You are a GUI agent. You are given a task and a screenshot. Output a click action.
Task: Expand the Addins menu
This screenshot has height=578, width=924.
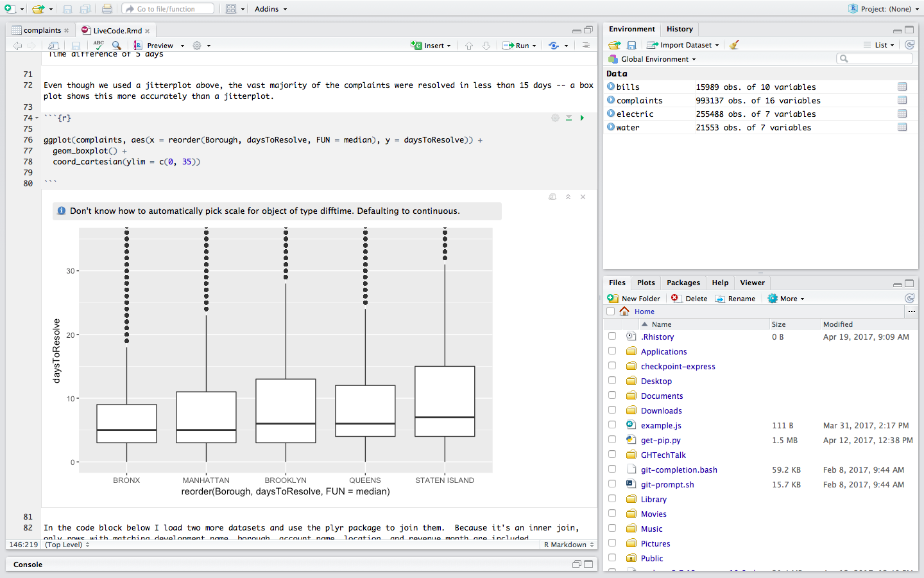click(270, 9)
